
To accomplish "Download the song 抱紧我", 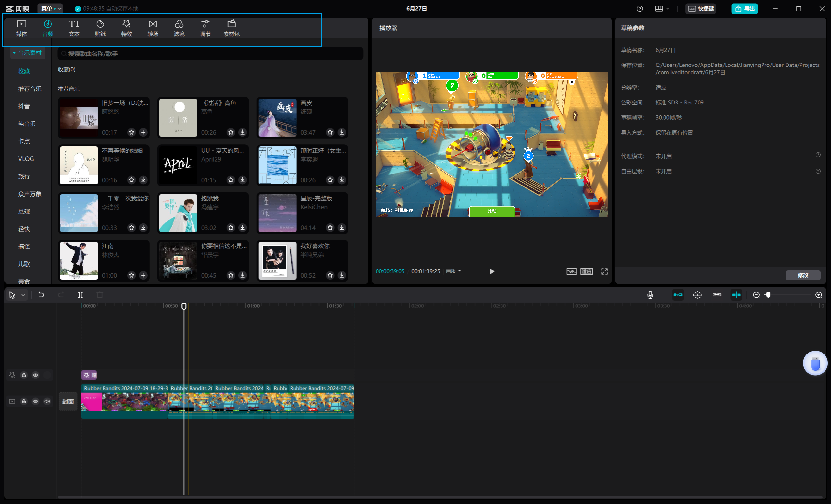I will (242, 228).
